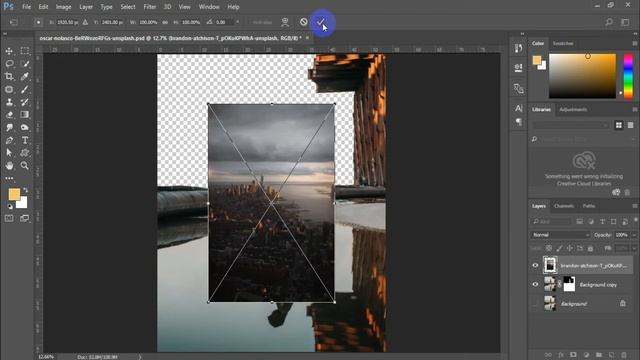Screen dimensions: 640x360
Task: Show the Background layer via its visibility box
Action: click(535, 304)
